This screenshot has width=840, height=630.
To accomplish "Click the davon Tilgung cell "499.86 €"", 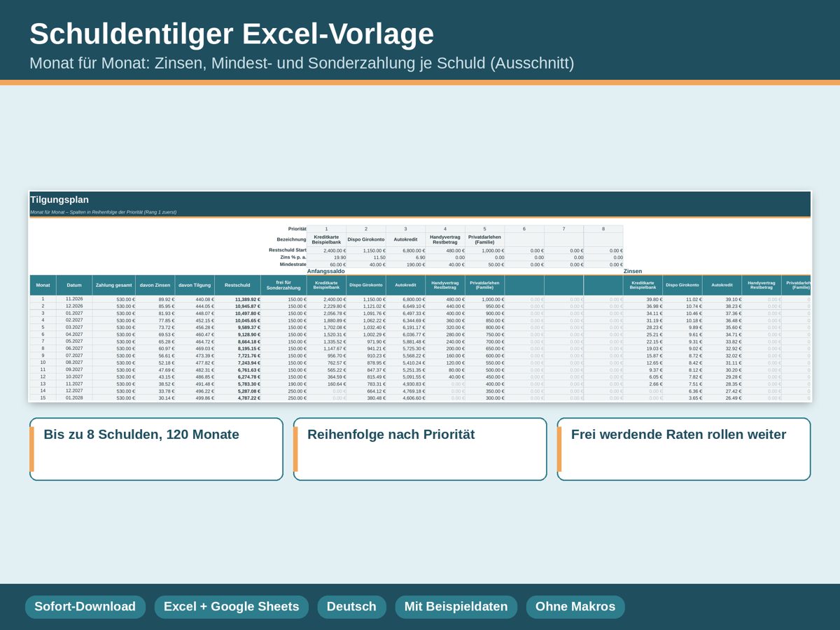I will [x=195, y=398].
